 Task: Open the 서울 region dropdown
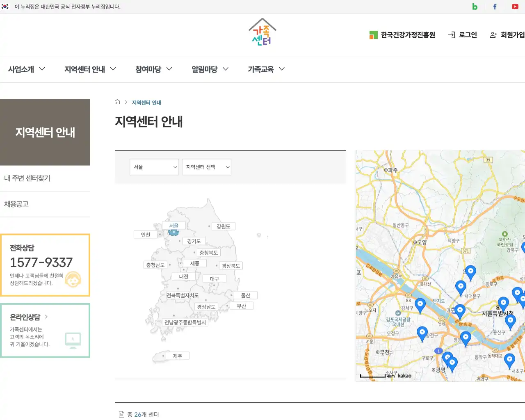click(154, 167)
